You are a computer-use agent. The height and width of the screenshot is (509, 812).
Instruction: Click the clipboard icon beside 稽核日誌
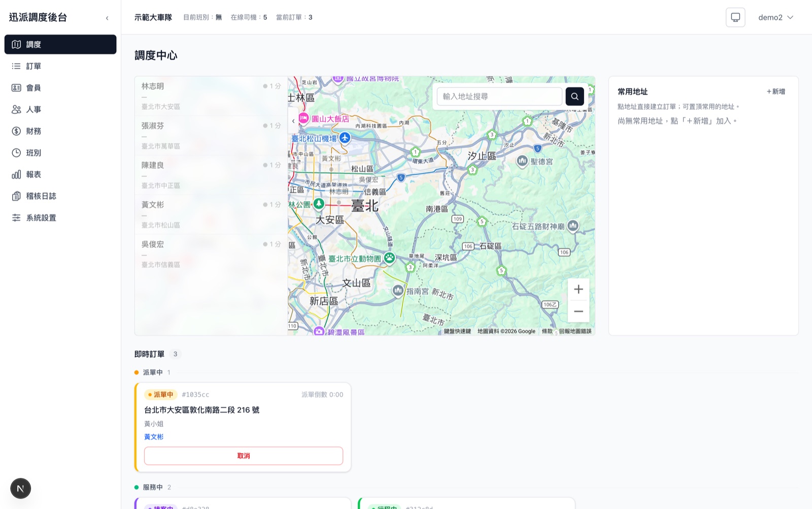(16, 196)
